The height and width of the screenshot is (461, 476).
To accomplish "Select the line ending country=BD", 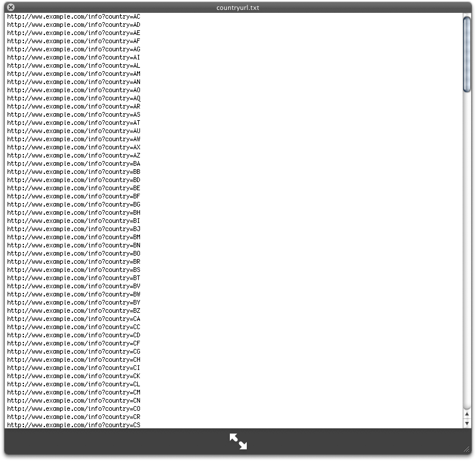I will [73, 180].
